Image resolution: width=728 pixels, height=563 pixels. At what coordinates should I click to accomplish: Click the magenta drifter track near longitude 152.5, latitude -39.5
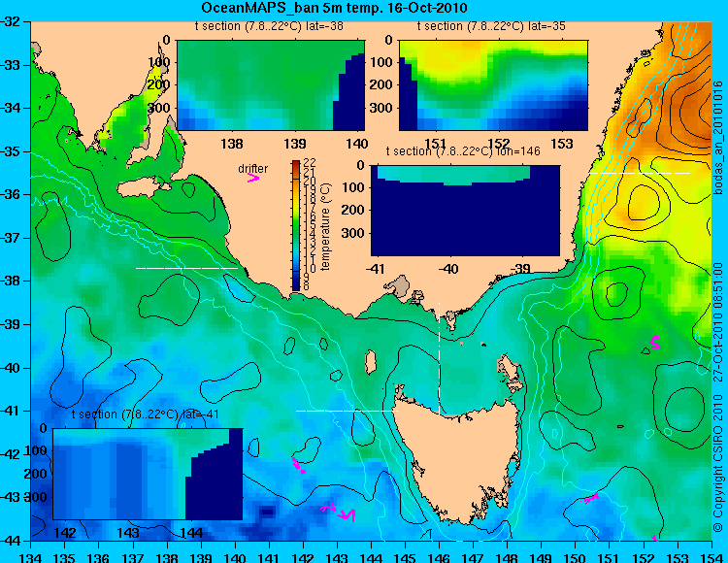[x=655, y=343]
